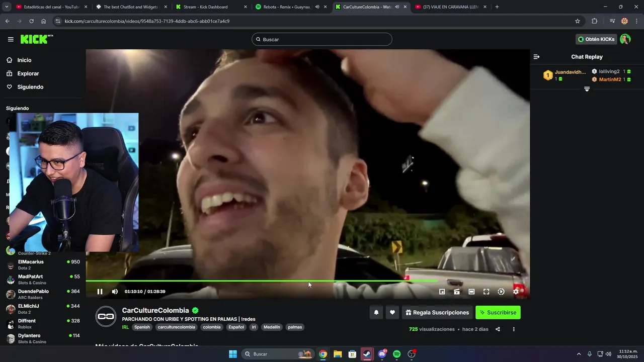Toggle channel notifications bell

[376, 312]
